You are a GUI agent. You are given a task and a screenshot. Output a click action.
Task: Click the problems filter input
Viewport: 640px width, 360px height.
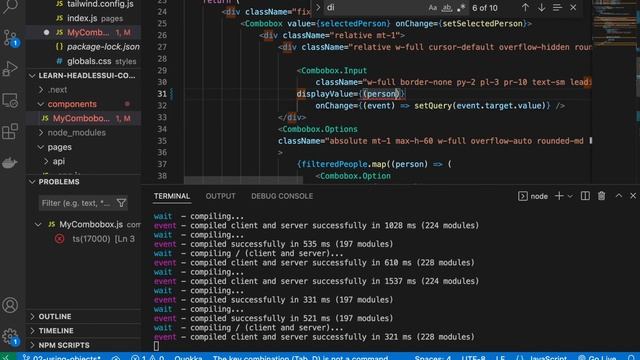click(77, 203)
